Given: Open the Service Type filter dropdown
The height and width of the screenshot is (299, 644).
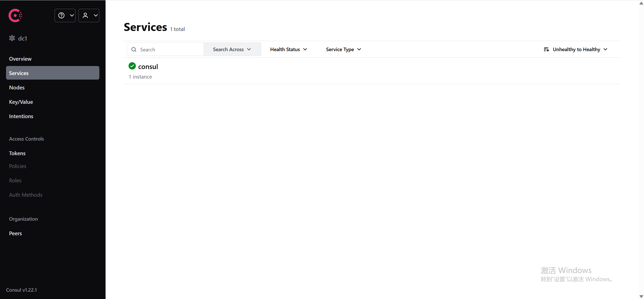Looking at the screenshot, I should [x=343, y=49].
